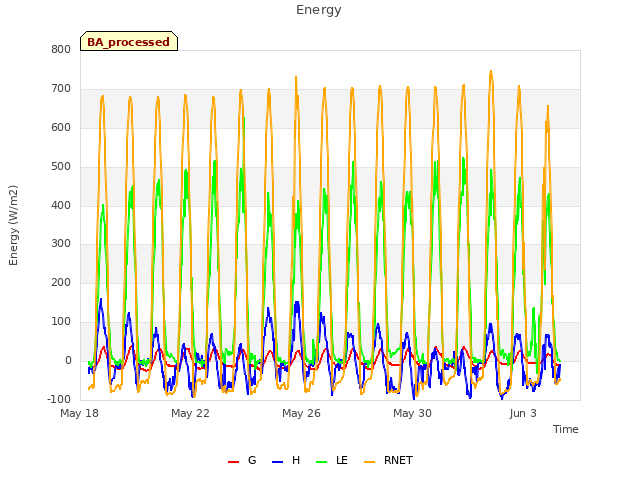Click the 700 y-axis tick label
Screen dimensions: 640x480
click(x=61, y=88)
